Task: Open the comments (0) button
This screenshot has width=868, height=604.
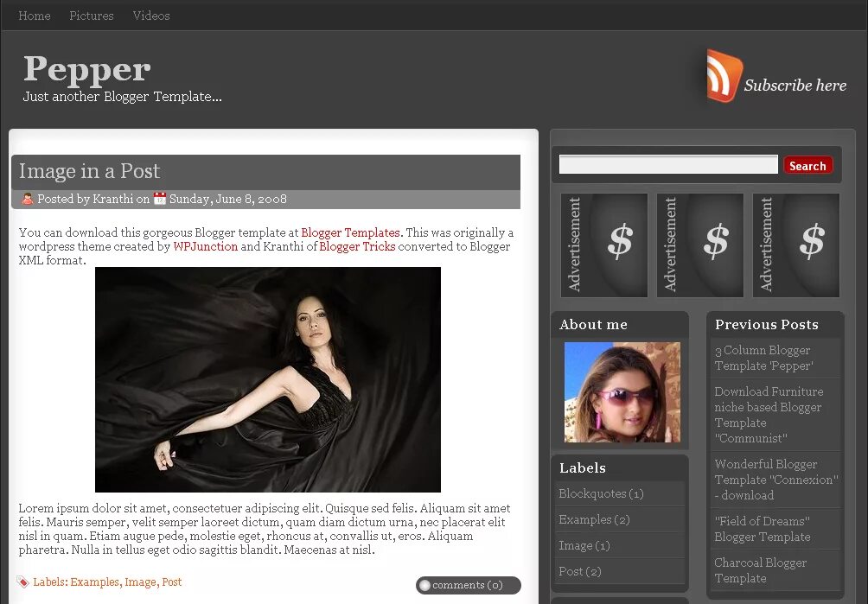Action: 469,585
